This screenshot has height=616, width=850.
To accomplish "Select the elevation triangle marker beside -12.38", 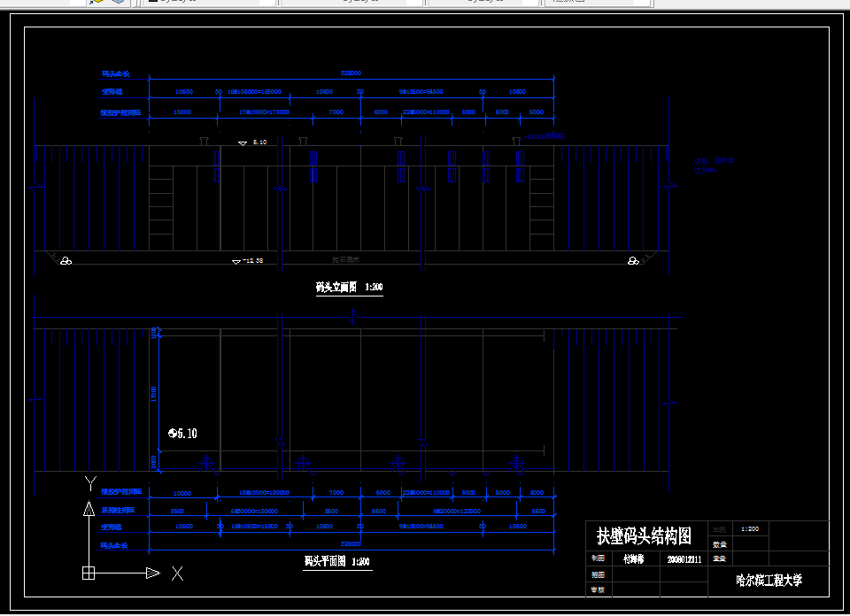I will 236,262.
